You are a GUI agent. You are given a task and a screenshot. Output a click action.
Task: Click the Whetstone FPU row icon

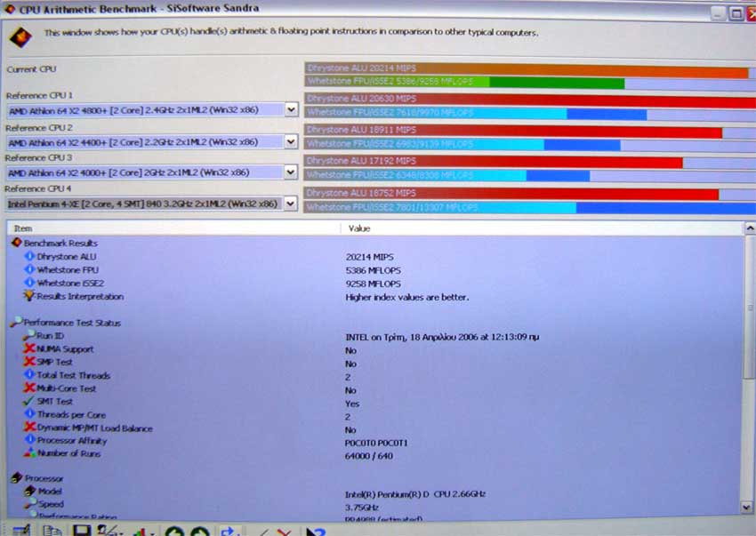click(30, 269)
